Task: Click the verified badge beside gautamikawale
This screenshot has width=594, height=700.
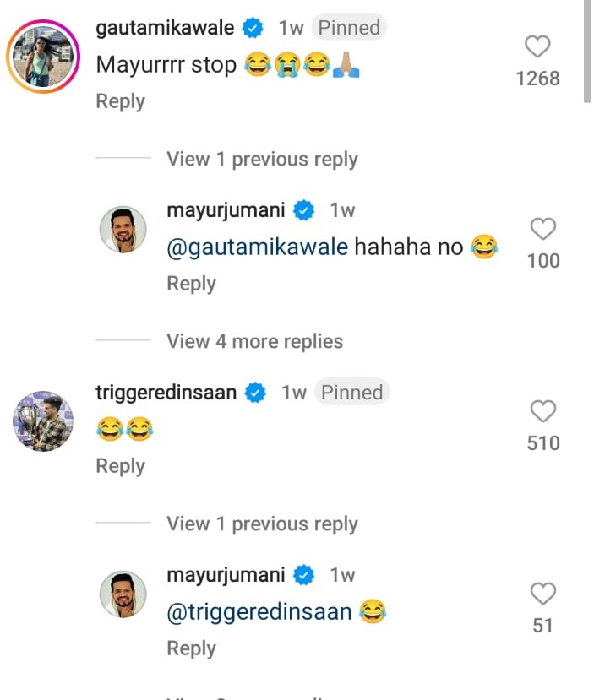Action: pyautogui.click(x=252, y=28)
